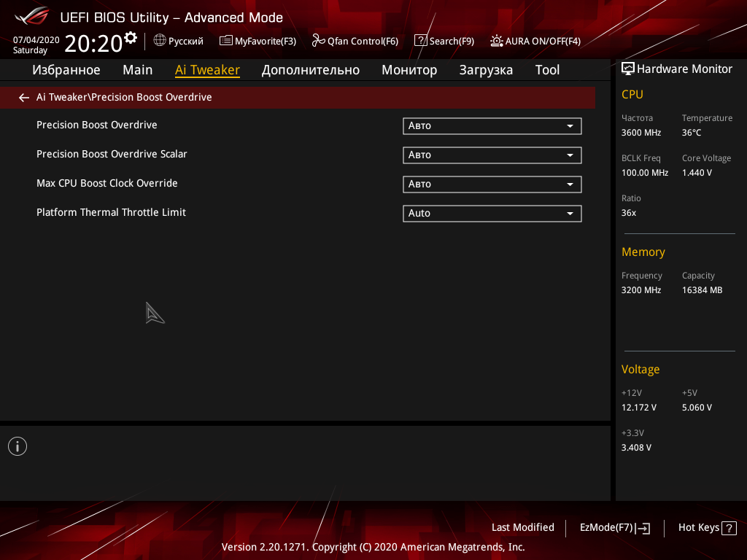Click the CPU frequency value 3600 MHz
This screenshot has width=747, height=560.
(640, 133)
